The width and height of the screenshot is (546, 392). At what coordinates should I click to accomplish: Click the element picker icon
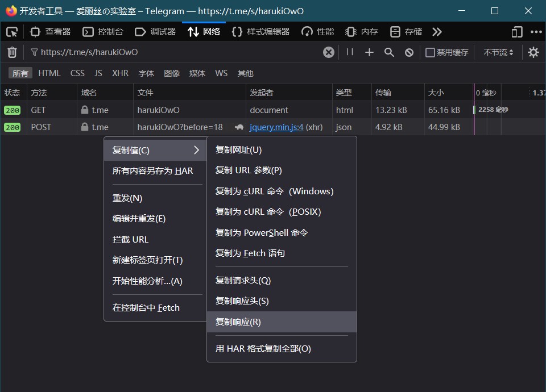pyautogui.click(x=12, y=32)
